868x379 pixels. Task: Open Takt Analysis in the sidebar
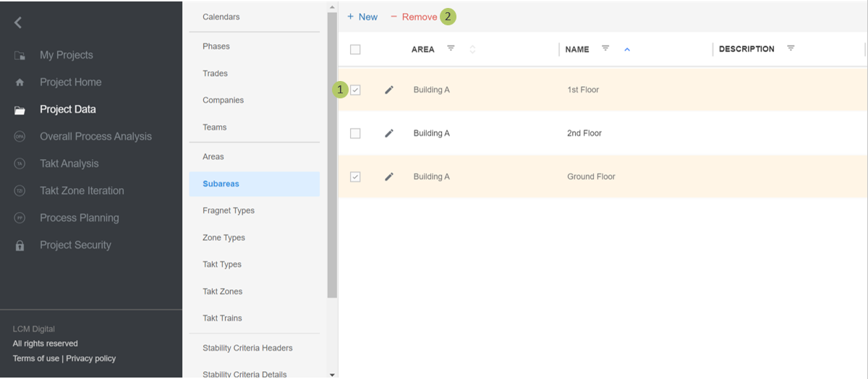(x=69, y=163)
